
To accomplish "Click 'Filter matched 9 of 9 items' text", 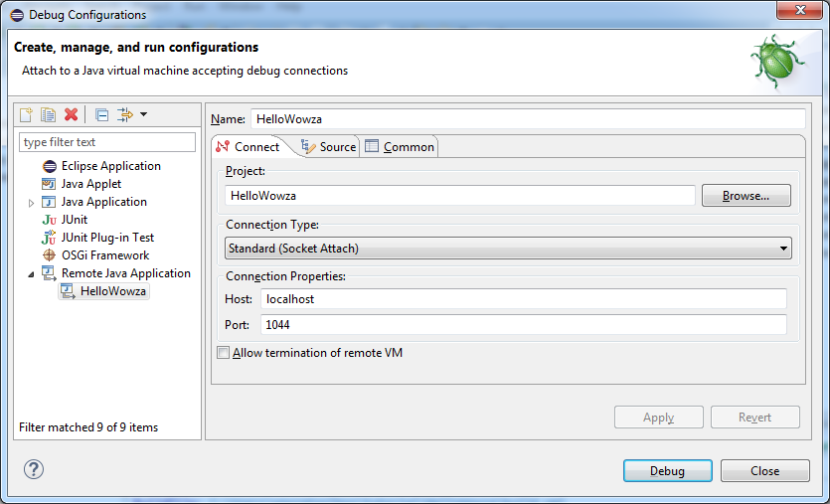I will 88,427.
